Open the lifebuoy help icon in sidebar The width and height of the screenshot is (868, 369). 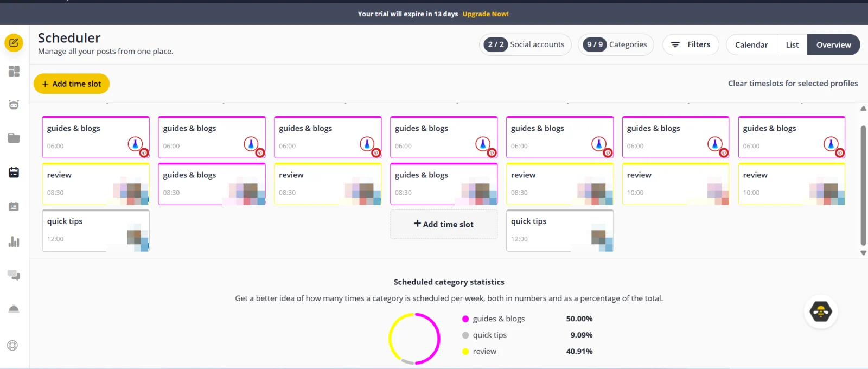(x=12, y=346)
